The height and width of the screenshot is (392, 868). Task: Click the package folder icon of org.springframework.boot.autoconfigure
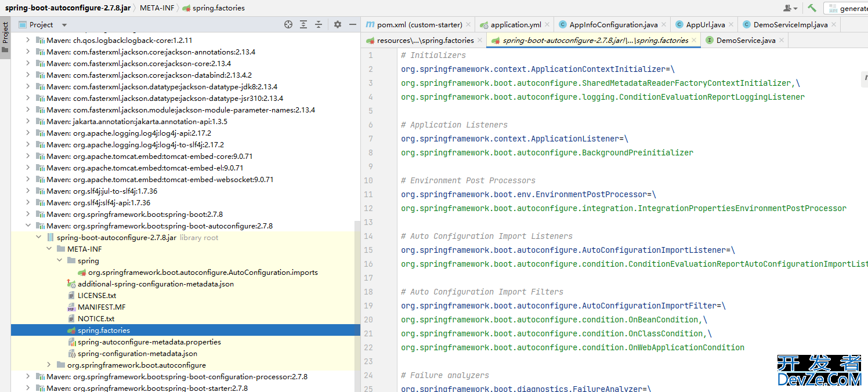coord(61,365)
